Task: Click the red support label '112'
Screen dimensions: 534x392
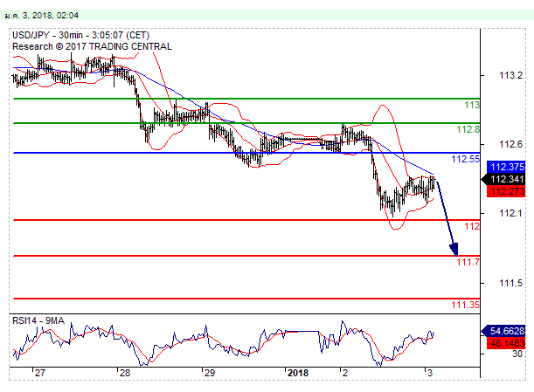Action: (472, 226)
